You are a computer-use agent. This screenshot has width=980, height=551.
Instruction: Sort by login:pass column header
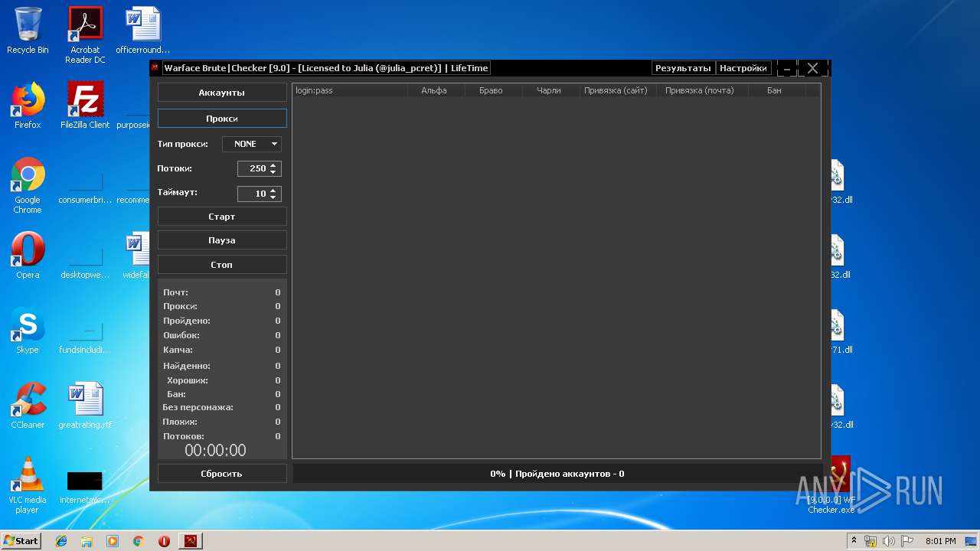pos(350,90)
